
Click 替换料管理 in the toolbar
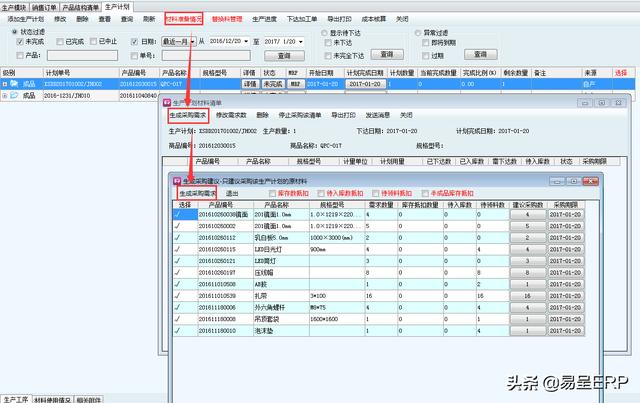[227, 18]
